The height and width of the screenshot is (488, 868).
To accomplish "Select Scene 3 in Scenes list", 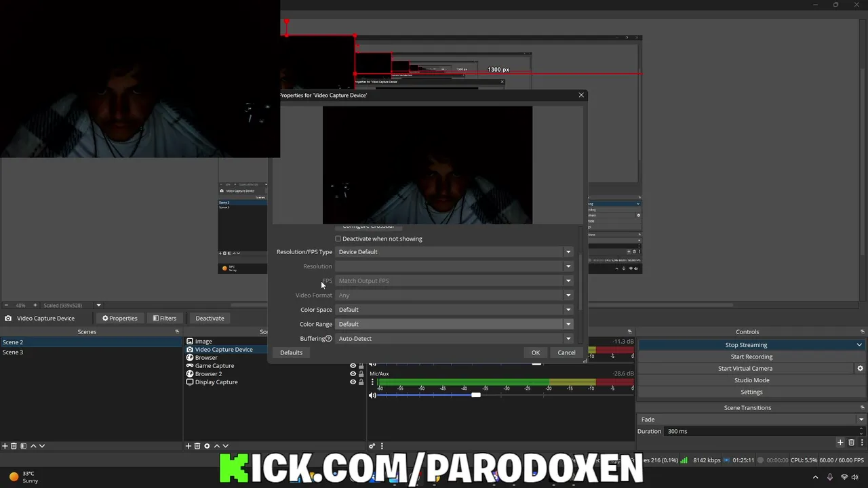I will click(92, 352).
